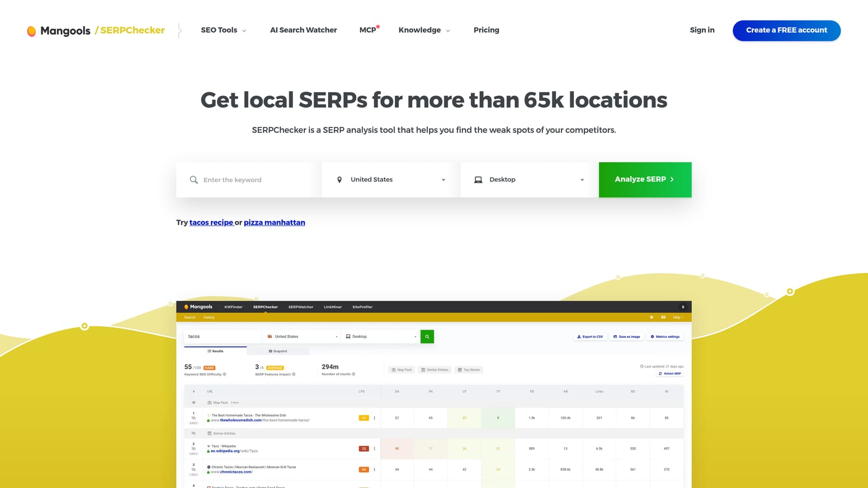
Task: Click LinkMiner tab in the preview image
Action: (x=333, y=307)
